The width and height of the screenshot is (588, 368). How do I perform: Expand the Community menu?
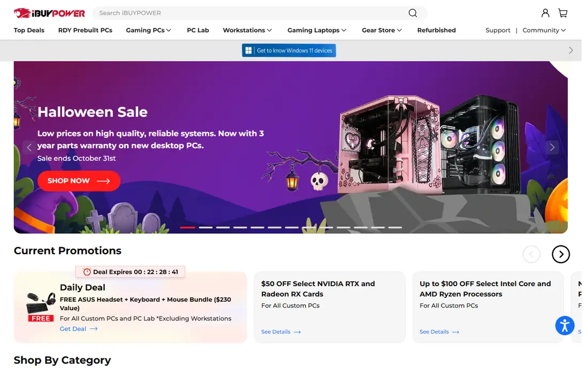(544, 30)
